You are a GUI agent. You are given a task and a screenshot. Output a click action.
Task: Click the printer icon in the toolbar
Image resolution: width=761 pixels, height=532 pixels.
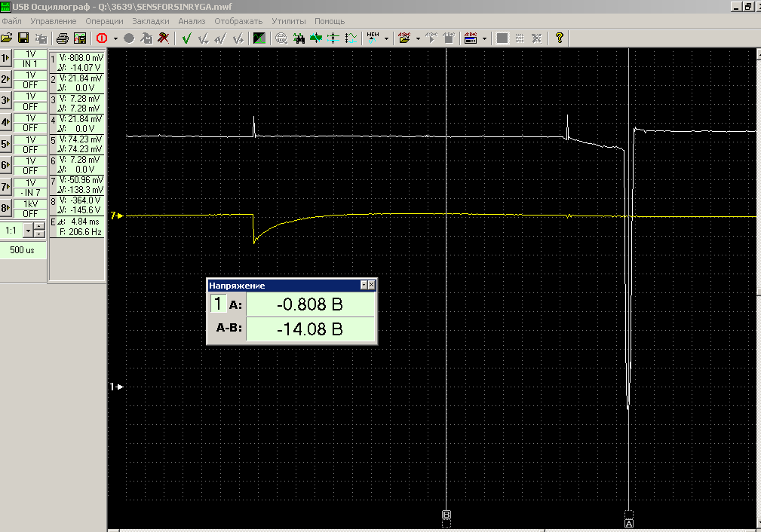click(63, 38)
